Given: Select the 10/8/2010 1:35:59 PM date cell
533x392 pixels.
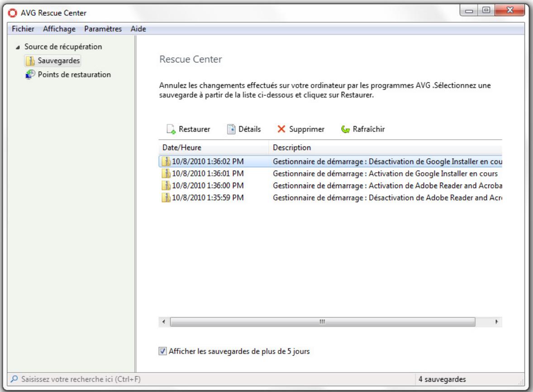Looking at the screenshot, I should 208,198.
